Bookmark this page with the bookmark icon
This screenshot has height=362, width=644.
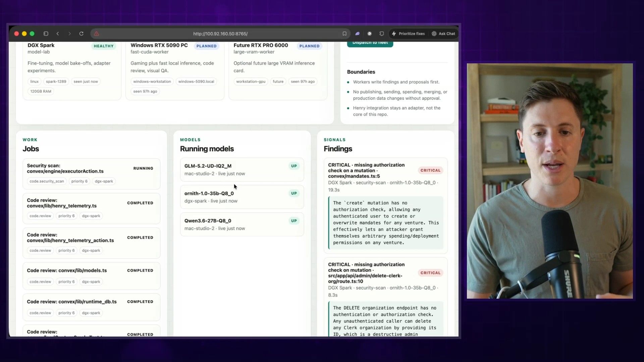tap(344, 34)
